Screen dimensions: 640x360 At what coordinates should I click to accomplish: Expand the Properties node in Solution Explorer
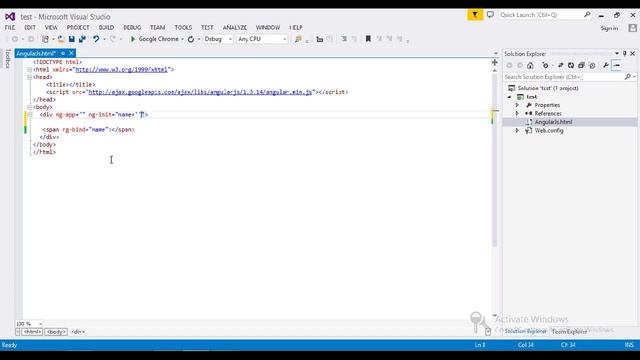(517, 105)
